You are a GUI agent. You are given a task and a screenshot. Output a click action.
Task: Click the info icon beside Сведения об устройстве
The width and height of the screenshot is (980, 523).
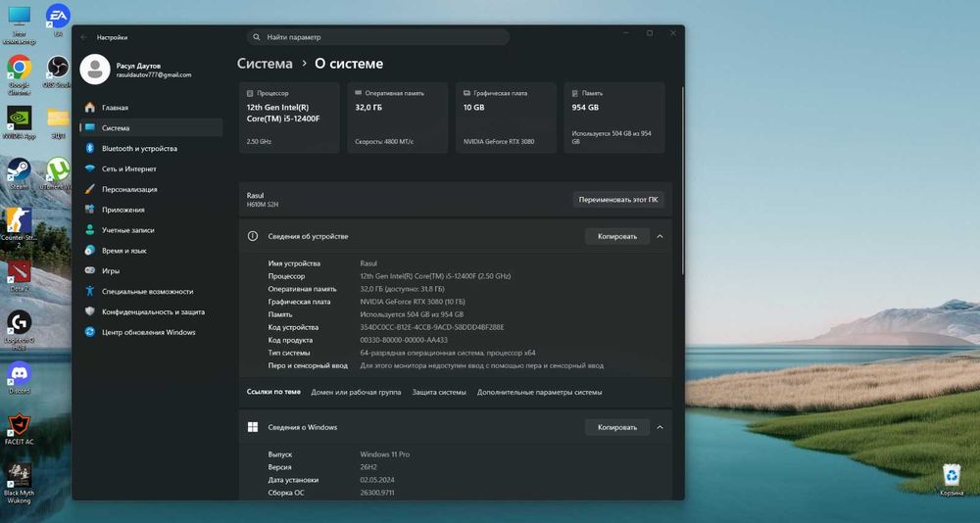pyautogui.click(x=253, y=236)
